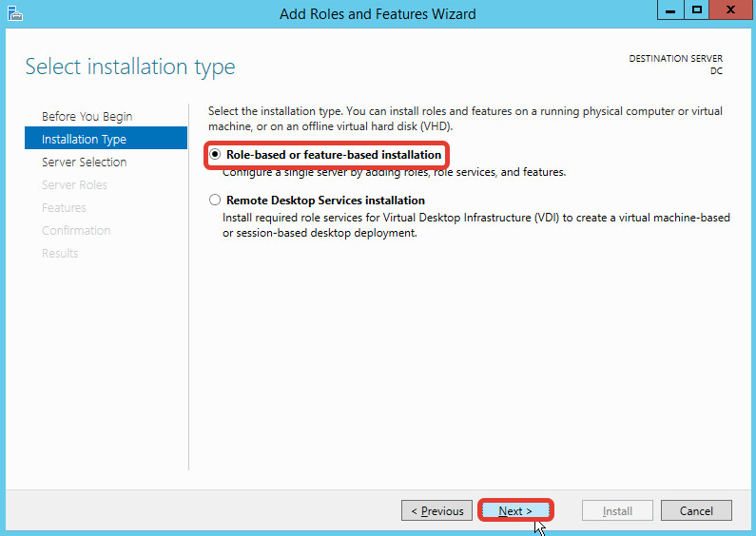Minimize the Add Roles and Features Wizard
Viewport: 756px width, 536px height.
(671, 10)
